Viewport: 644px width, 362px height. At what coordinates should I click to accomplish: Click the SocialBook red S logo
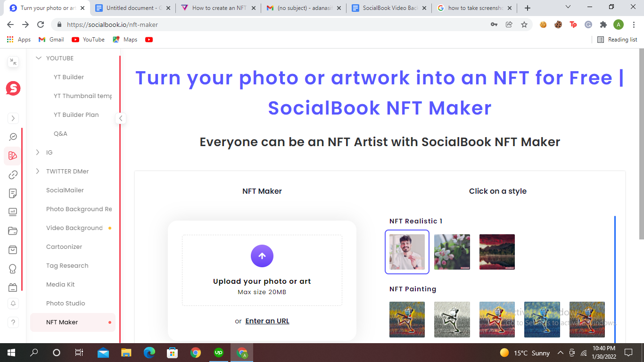[13, 88]
